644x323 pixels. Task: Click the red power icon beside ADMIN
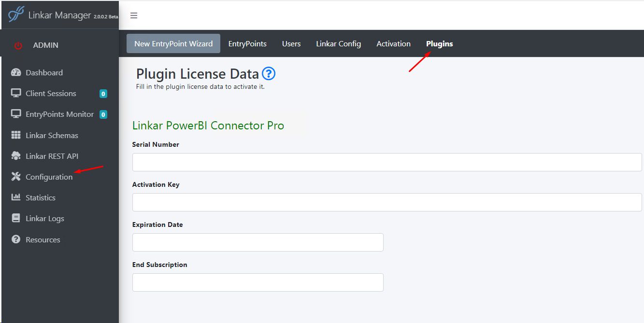coord(18,45)
